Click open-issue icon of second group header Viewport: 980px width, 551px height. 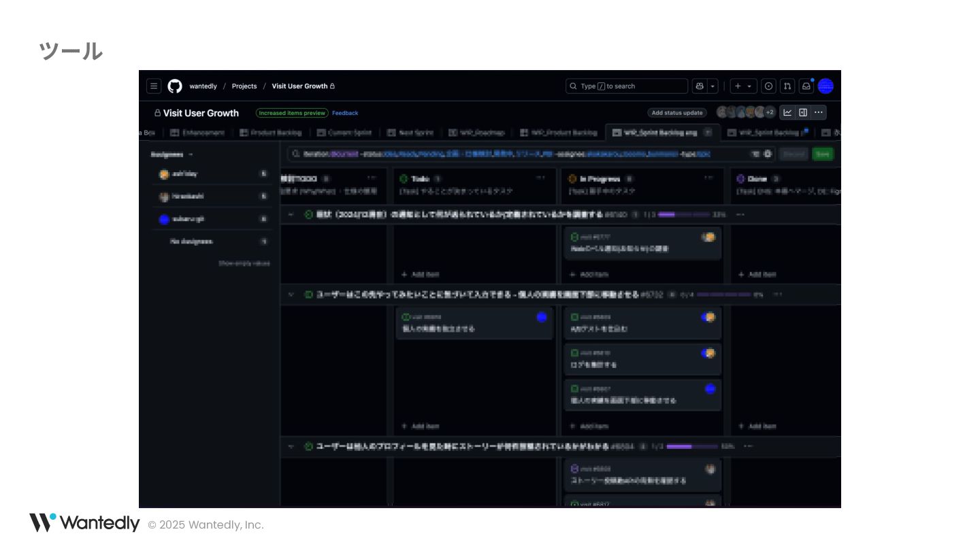(308, 295)
